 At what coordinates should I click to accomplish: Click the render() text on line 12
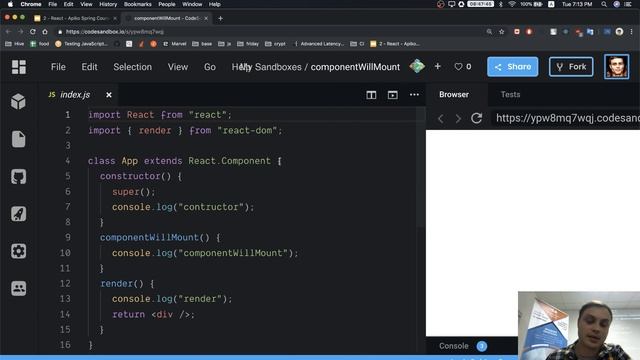click(122, 284)
